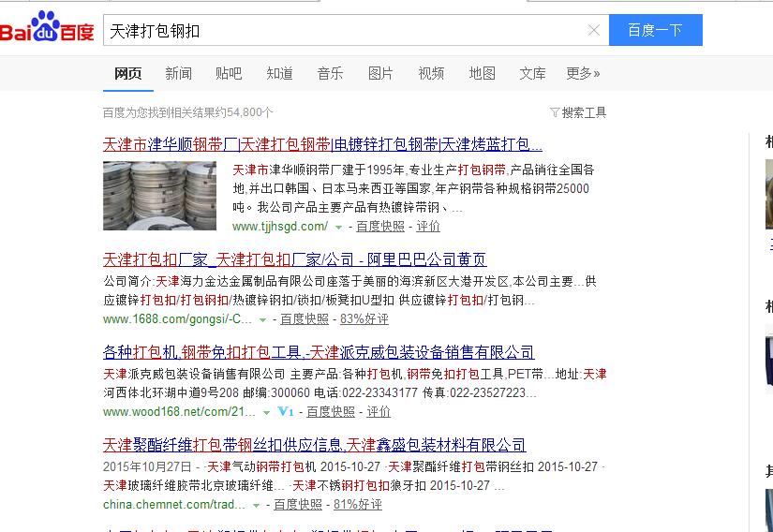773x532 pixels.
Task: Expand the arrow beside china.chemnet.com URL
Action: pos(257,505)
